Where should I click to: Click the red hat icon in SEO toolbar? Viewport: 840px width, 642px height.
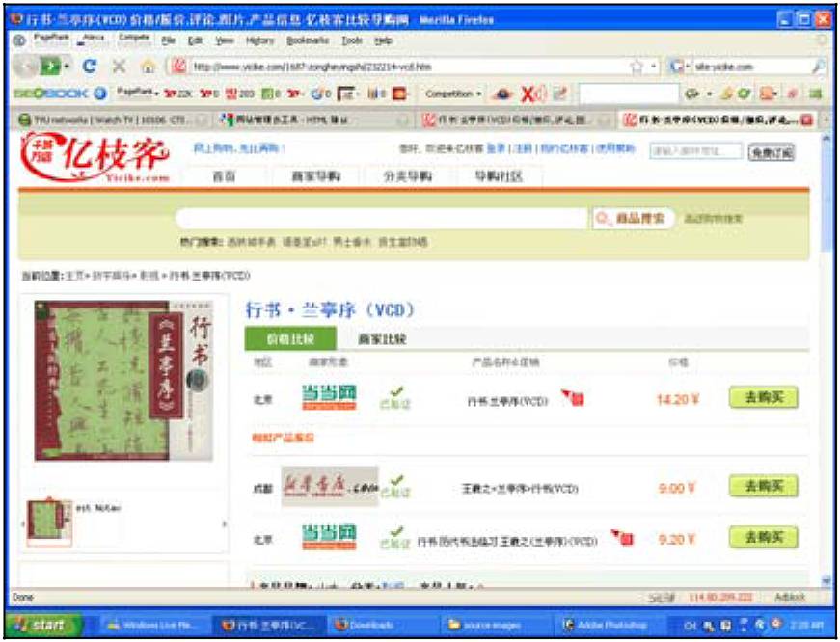502,94
